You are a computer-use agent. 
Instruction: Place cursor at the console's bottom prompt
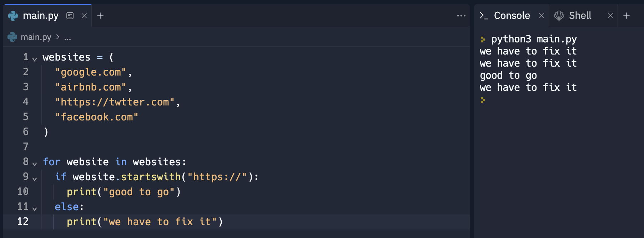coord(483,100)
